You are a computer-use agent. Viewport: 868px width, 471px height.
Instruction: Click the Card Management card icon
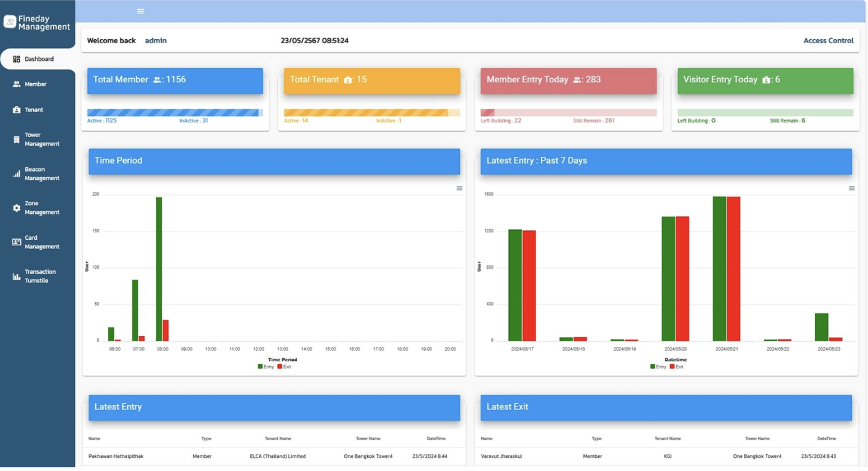point(17,242)
